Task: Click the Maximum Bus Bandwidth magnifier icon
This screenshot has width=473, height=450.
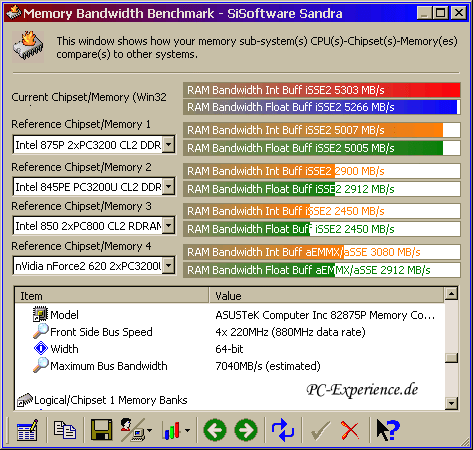Action: click(41, 365)
